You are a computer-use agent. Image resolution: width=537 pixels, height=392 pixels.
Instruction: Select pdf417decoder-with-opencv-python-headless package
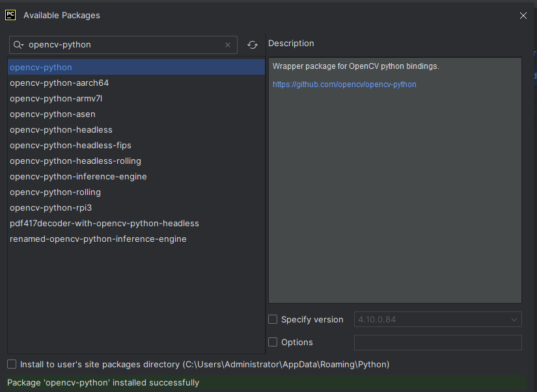pyautogui.click(x=136, y=224)
